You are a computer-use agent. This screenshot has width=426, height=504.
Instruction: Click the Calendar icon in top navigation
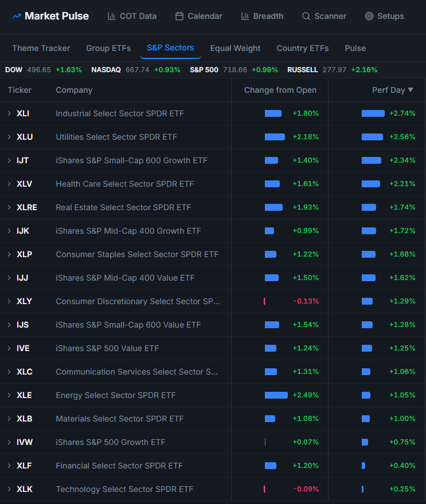tap(179, 16)
